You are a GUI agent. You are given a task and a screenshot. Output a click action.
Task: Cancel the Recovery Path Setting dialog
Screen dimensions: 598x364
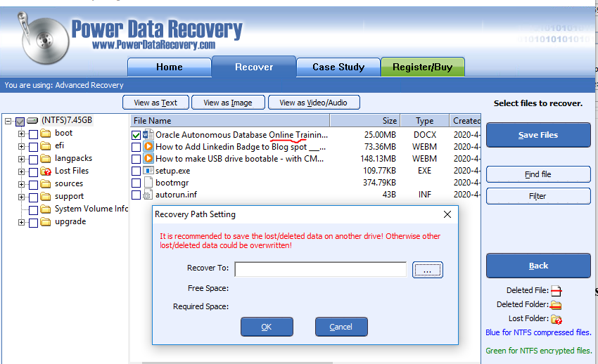click(341, 327)
